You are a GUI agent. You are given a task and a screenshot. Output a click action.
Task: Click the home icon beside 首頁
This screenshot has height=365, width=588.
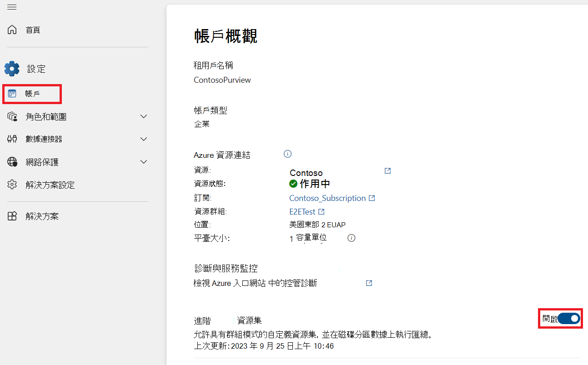[x=12, y=30]
